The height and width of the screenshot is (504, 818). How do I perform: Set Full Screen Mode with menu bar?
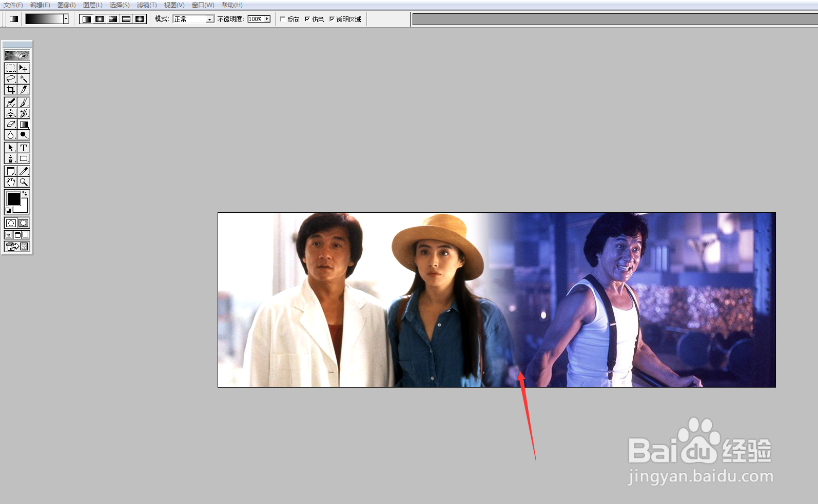pyautogui.click(x=17, y=235)
